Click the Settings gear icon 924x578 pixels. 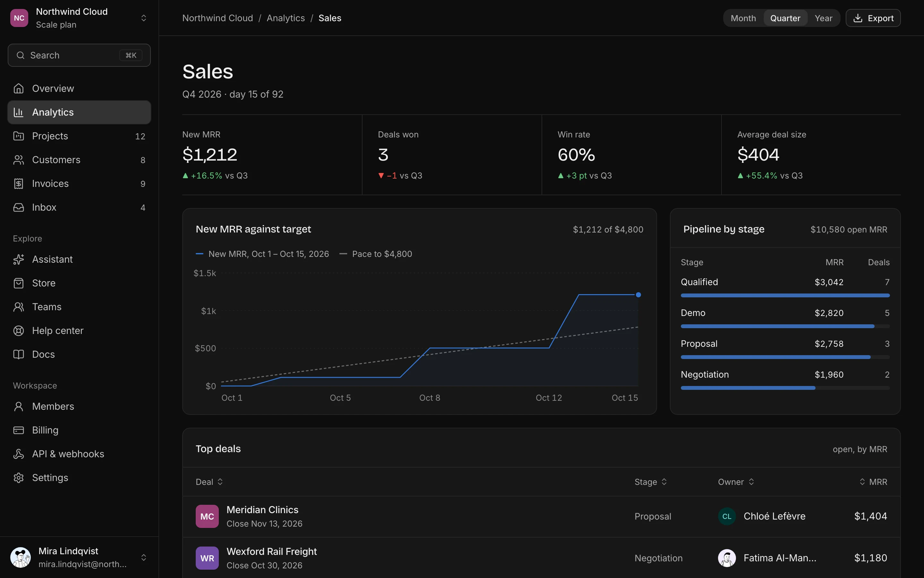[18, 477]
